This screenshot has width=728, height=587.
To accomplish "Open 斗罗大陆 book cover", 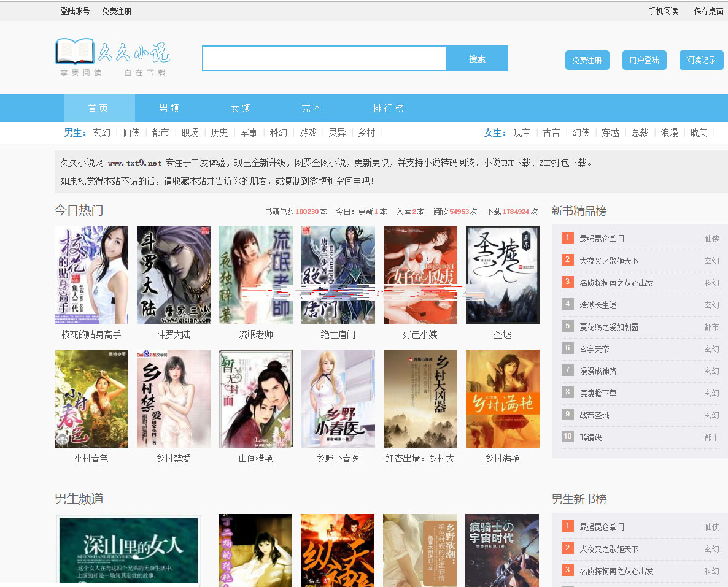I will (x=174, y=275).
